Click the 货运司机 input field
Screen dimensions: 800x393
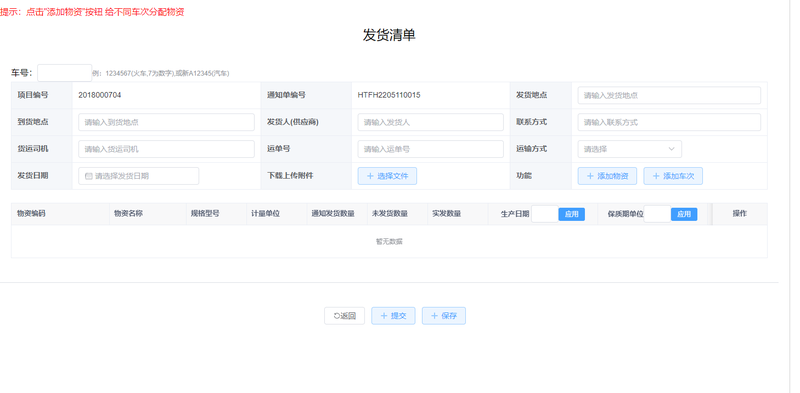[166, 149]
